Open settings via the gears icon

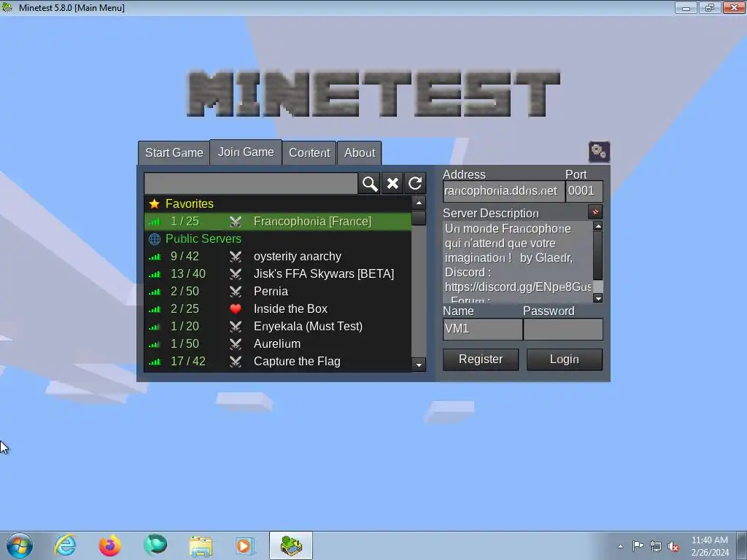tap(599, 152)
